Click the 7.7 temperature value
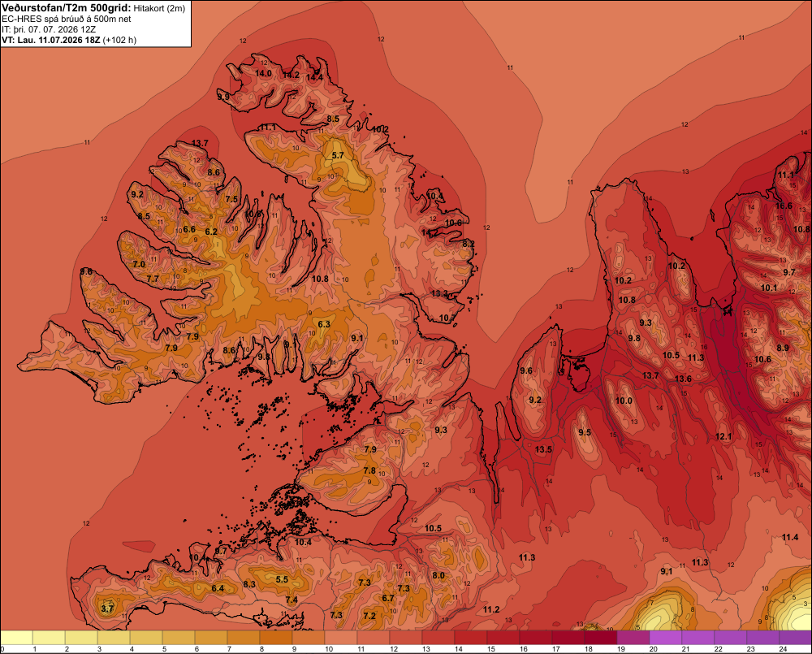Viewport: 812px width, 654px height. 153,279
